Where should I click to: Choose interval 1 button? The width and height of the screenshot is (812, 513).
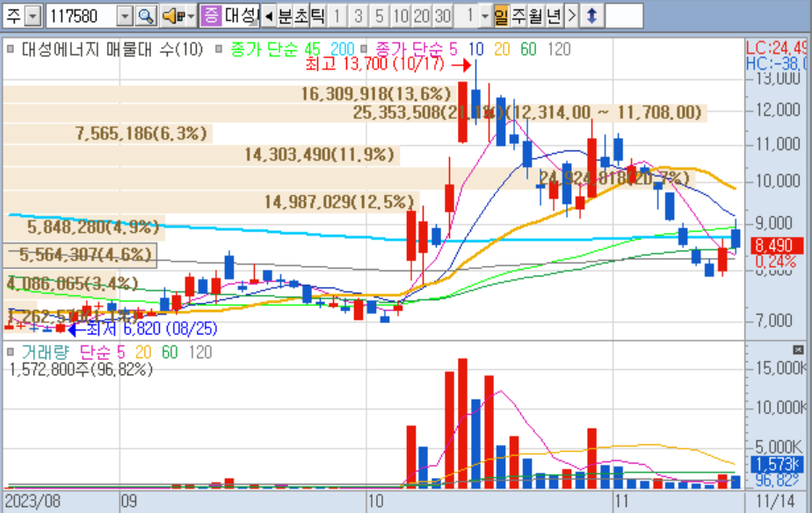[x=337, y=17]
